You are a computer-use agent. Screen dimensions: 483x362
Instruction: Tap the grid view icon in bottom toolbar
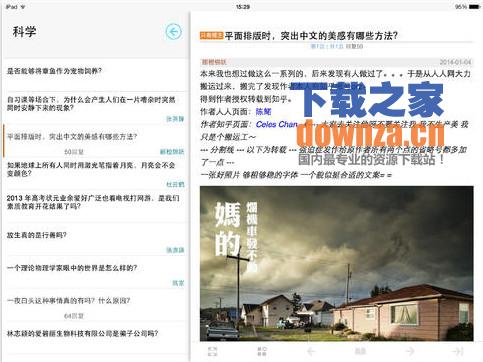(262, 351)
